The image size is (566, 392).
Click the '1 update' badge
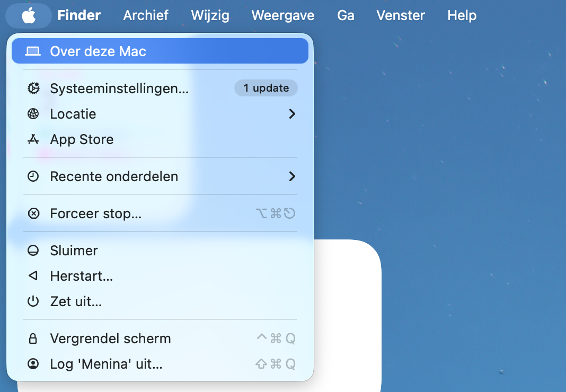pos(266,88)
